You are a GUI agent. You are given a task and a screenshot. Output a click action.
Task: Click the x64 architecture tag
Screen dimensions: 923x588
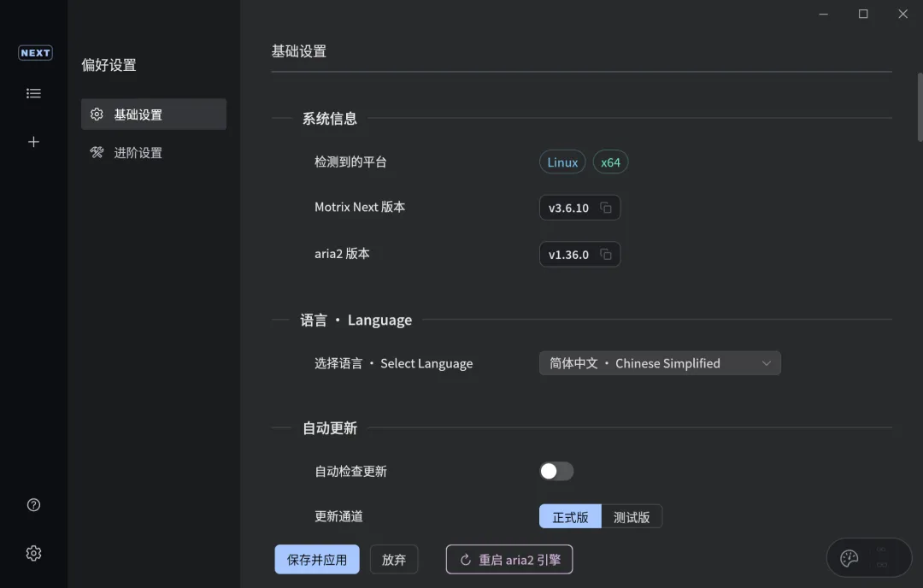[610, 162]
